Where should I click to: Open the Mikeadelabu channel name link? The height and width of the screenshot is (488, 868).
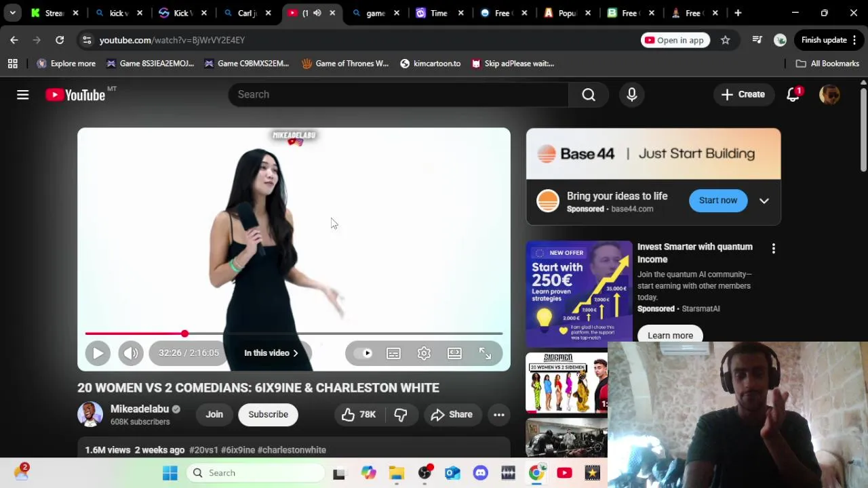click(140, 409)
